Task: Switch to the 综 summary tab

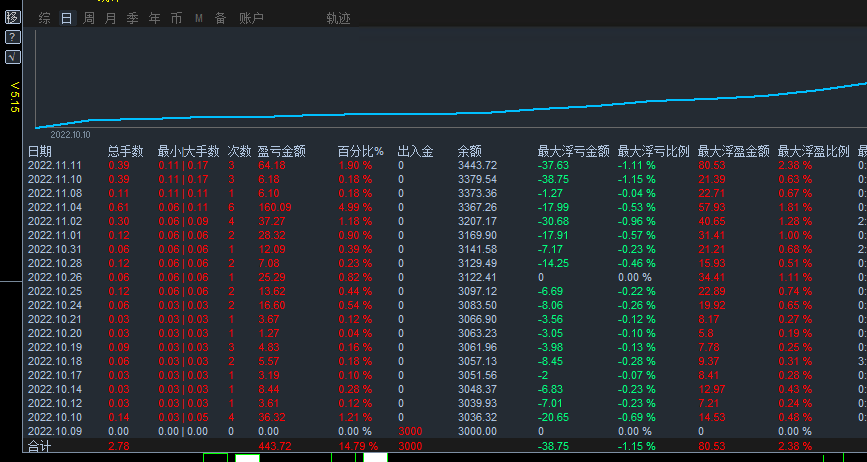Action: point(45,18)
